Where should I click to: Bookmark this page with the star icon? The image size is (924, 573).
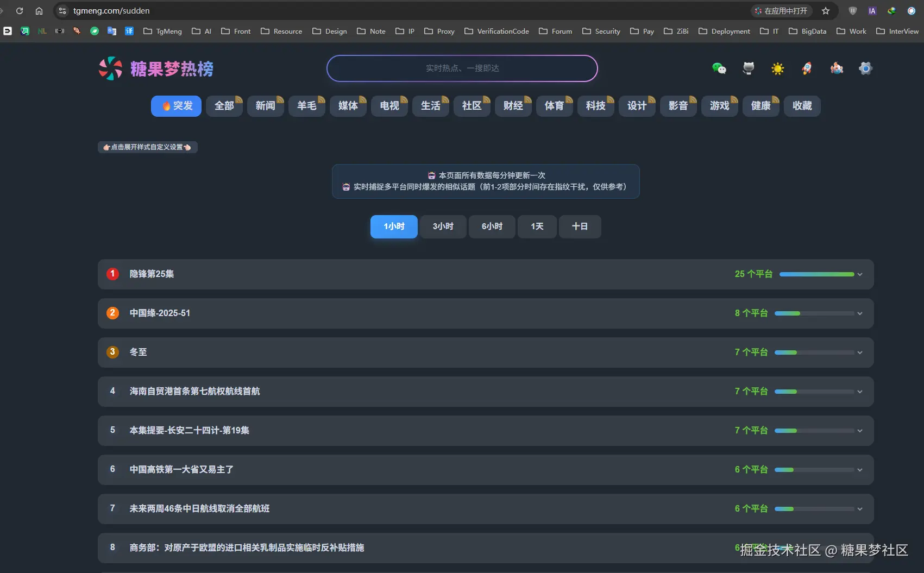point(826,11)
